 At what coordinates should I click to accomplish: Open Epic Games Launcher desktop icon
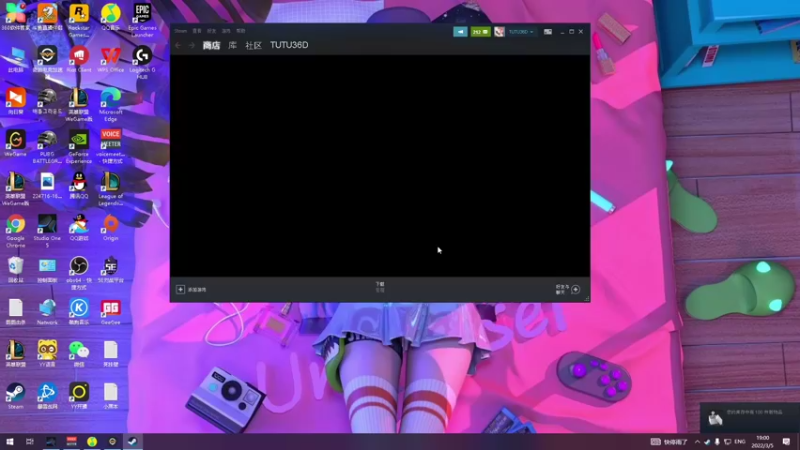[x=142, y=21]
